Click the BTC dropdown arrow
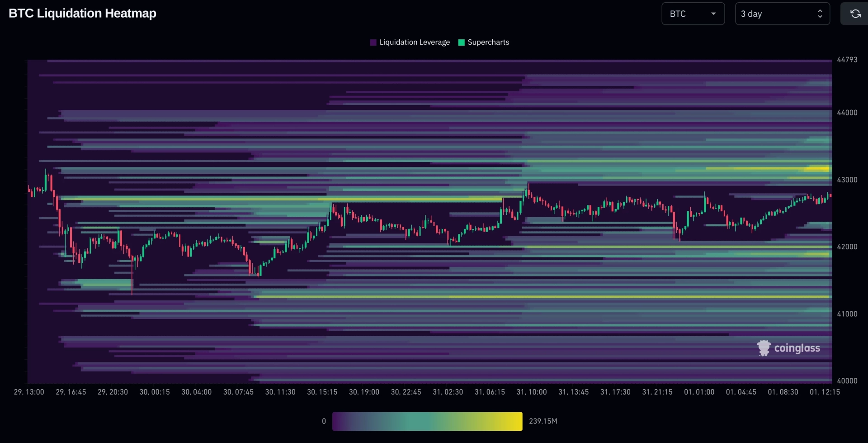Viewport: 868px width, 443px height. pyautogui.click(x=713, y=14)
